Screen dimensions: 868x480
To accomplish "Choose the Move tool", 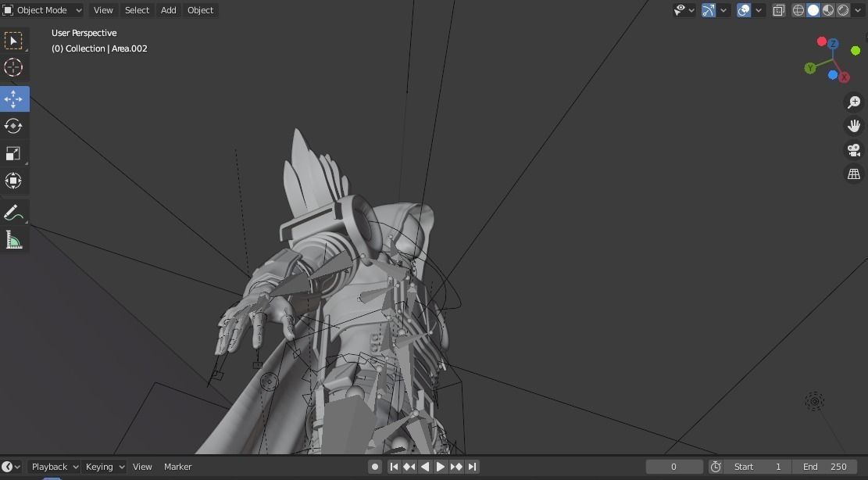I will point(14,99).
